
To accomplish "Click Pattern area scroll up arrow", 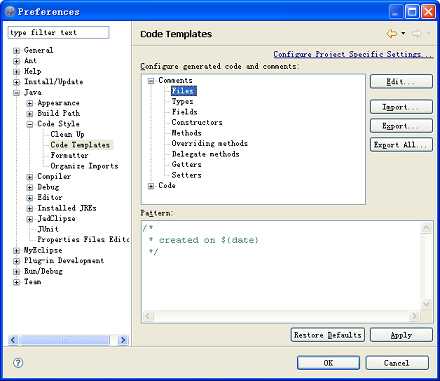I will 427,228.
